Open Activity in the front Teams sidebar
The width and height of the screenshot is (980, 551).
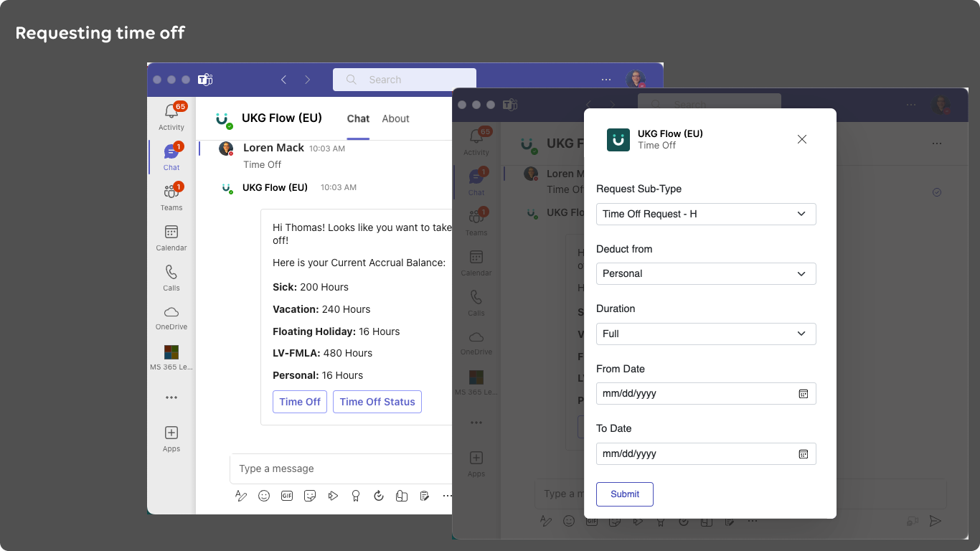171,117
